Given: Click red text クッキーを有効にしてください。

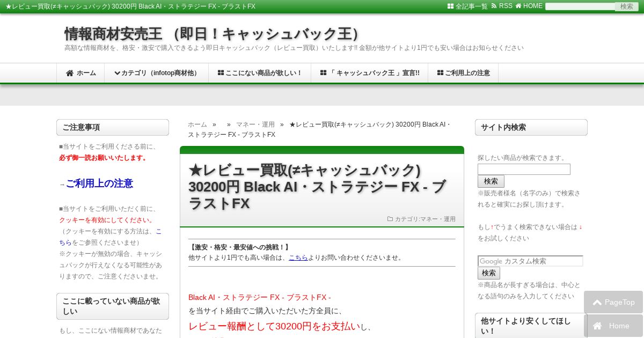Looking at the screenshot, I should pyautogui.click(x=107, y=220).
